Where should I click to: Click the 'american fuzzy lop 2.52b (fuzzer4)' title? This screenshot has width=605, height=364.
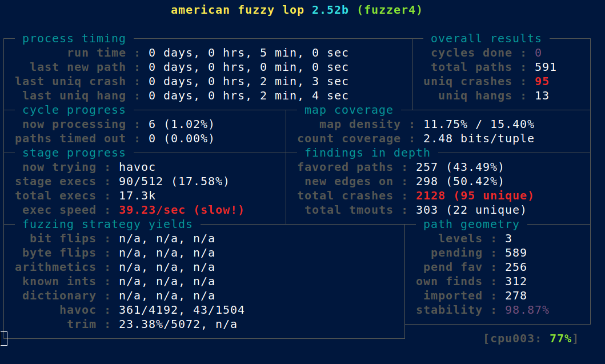(297, 10)
